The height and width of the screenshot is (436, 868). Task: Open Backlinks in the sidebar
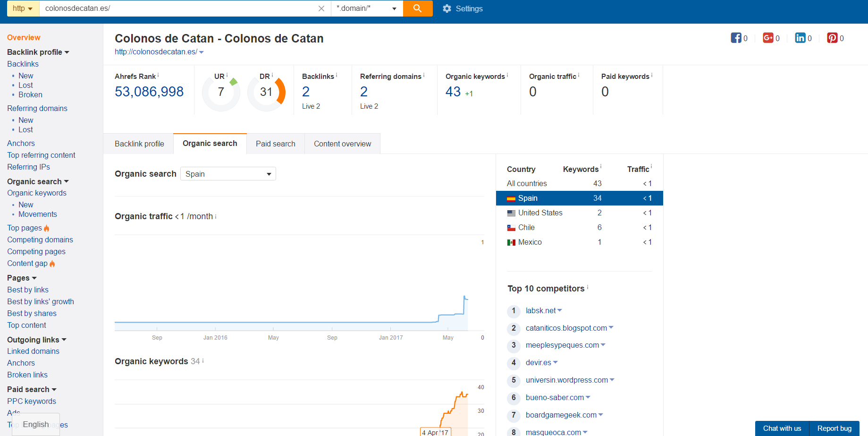(23, 64)
